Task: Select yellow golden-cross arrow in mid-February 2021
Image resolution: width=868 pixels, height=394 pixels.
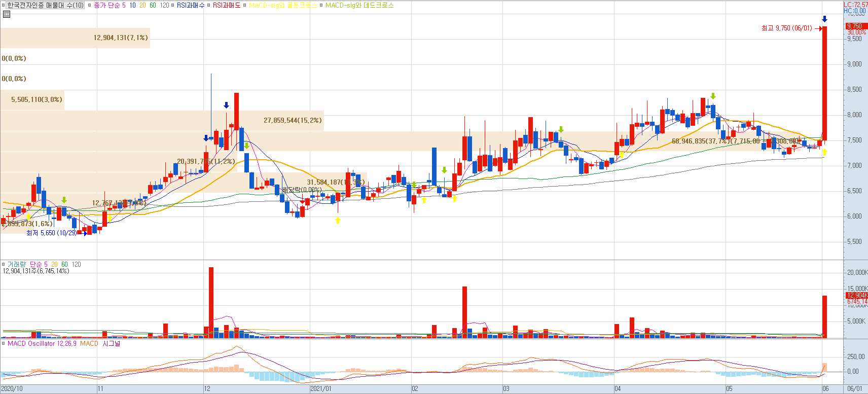Action: click(454, 198)
